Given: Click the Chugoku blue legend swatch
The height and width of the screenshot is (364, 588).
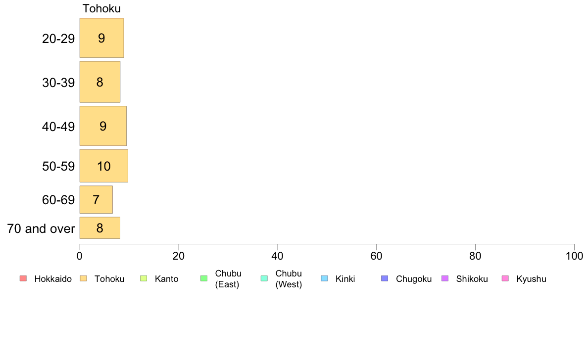Looking at the screenshot, I should [385, 279].
